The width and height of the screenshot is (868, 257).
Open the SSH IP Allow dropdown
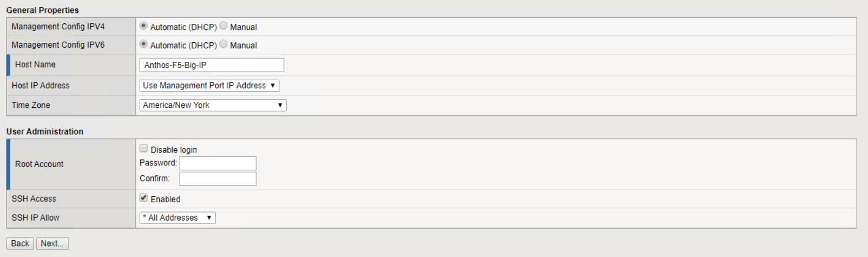(177, 218)
